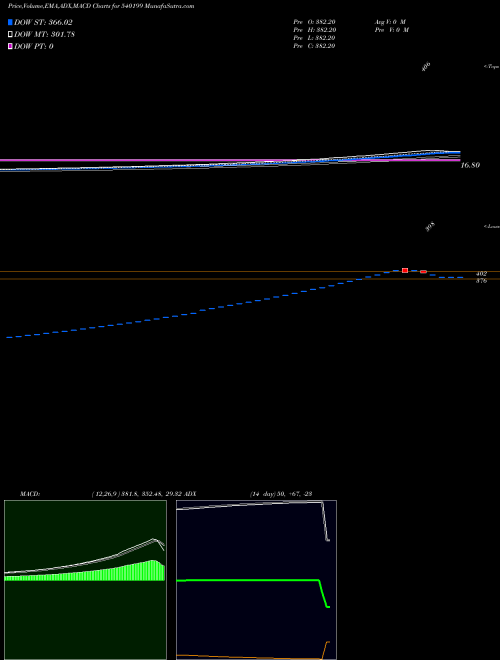Select the 'DOW MT: 301.78' legend text

pos(44,35)
